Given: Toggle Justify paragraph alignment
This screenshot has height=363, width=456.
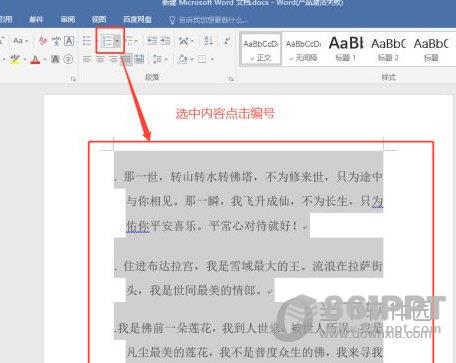Looking at the screenshot, I should coord(126,59).
